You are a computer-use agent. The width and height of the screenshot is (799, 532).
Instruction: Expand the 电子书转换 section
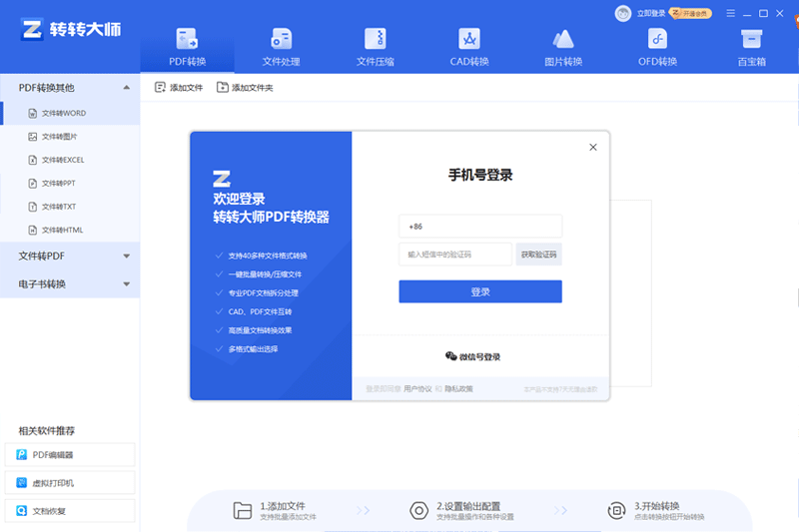pyautogui.click(x=126, y=284)
